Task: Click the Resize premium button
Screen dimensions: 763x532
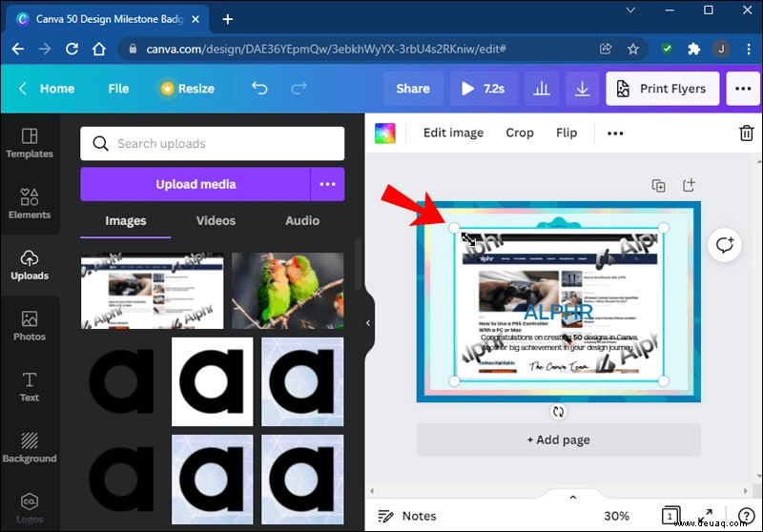Action: coord(187,89)
